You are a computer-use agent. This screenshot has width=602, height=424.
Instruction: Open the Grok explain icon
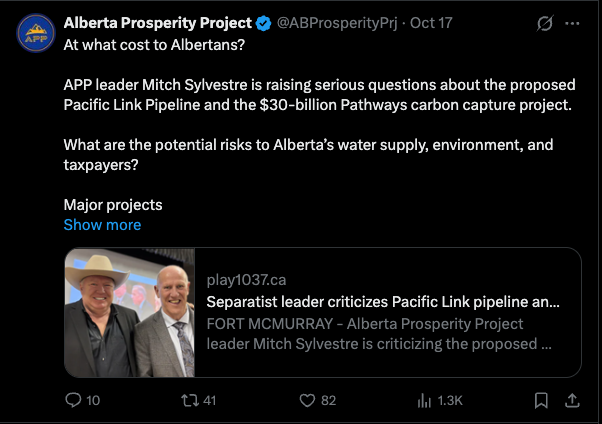[x=545, y=23]
